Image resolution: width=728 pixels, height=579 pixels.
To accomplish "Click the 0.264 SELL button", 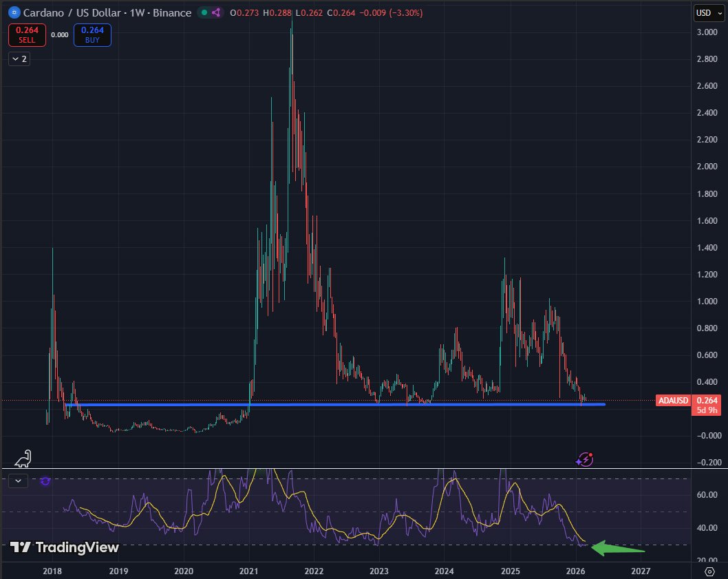I will pyautogui.click(x=27, y=35).
